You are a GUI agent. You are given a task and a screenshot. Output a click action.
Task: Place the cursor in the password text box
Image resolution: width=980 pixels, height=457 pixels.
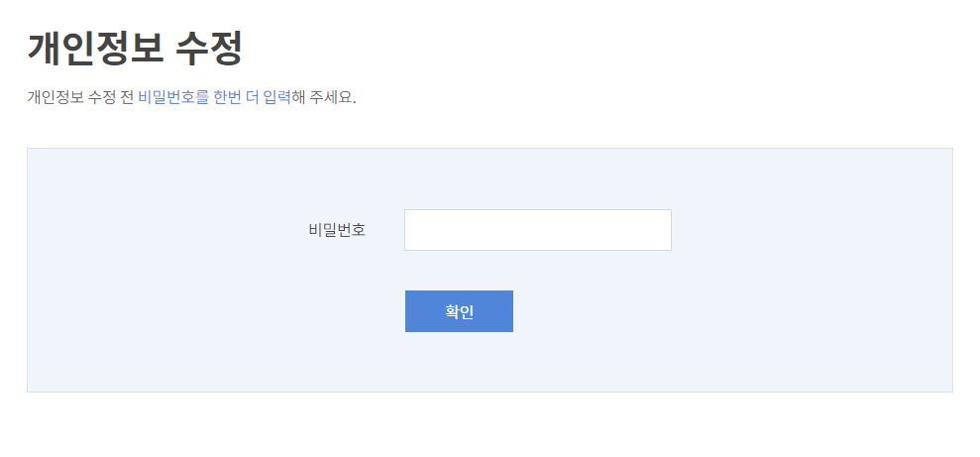tap(537, 230)
